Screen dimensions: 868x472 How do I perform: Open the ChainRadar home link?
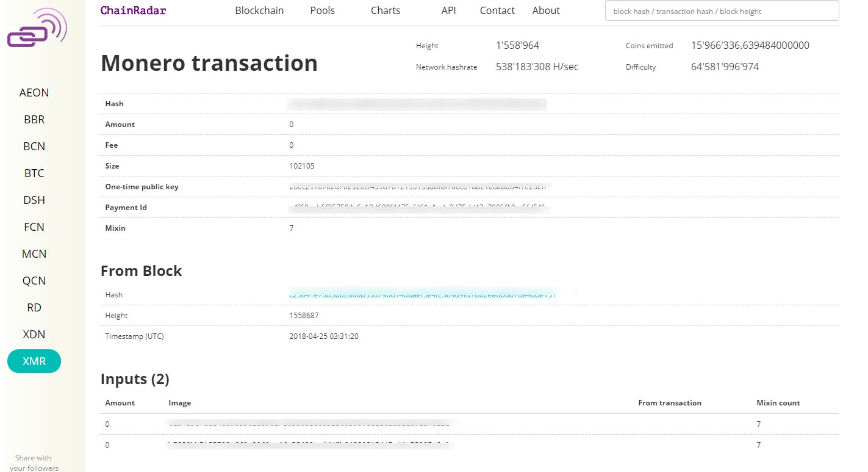(133, 10)
